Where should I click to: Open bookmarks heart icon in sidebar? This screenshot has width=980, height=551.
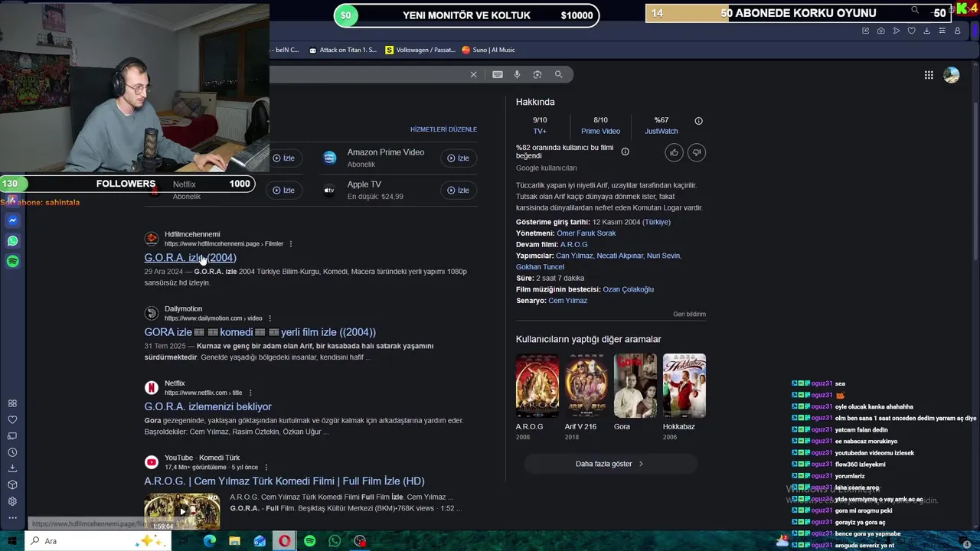click(x=12, y=419)
